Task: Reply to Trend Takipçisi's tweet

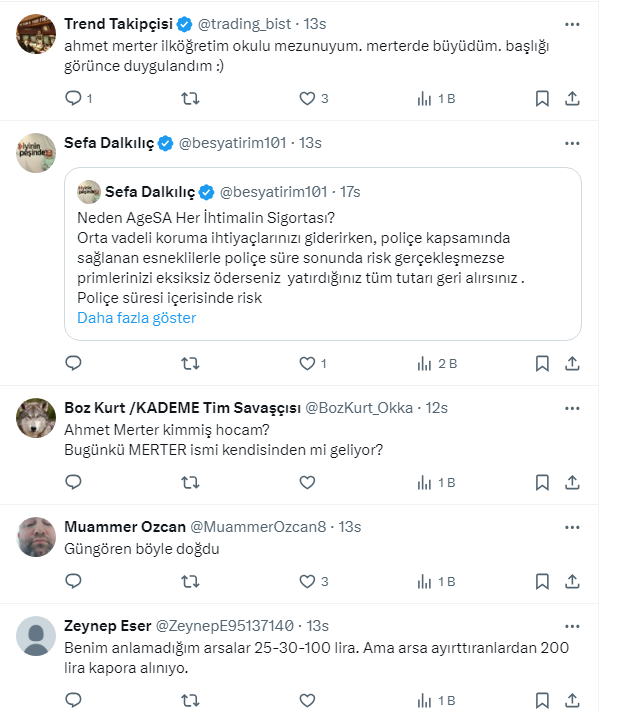Action: click(x=72, y=98)
